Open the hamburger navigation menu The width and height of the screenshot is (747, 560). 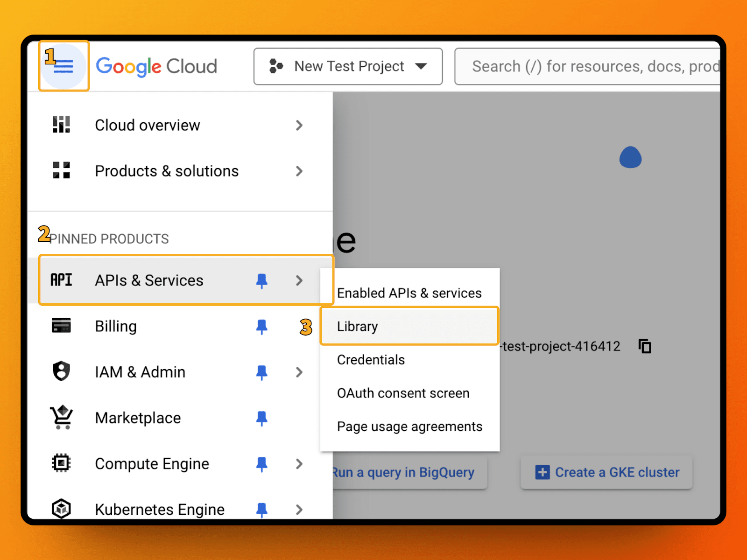pyautogui.click(x=63, y=66)
